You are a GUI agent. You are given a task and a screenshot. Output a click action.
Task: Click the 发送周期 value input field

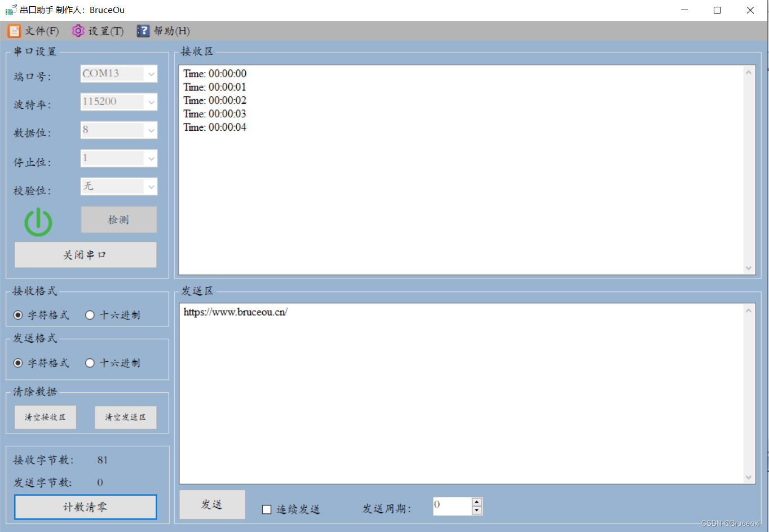[452, 506]
